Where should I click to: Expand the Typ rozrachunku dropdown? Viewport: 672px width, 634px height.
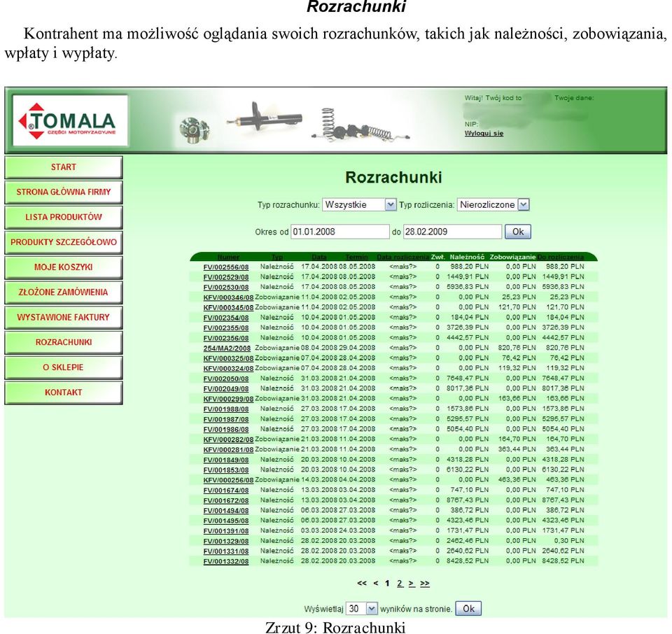point(359,205)
